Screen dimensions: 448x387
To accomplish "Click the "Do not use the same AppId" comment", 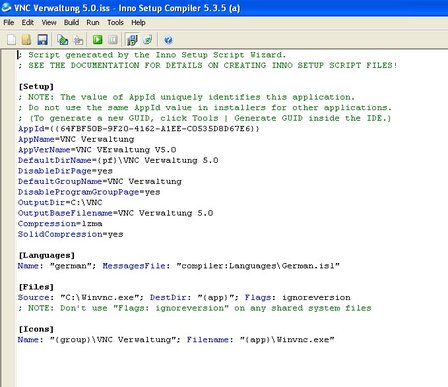I will (205, 108).
